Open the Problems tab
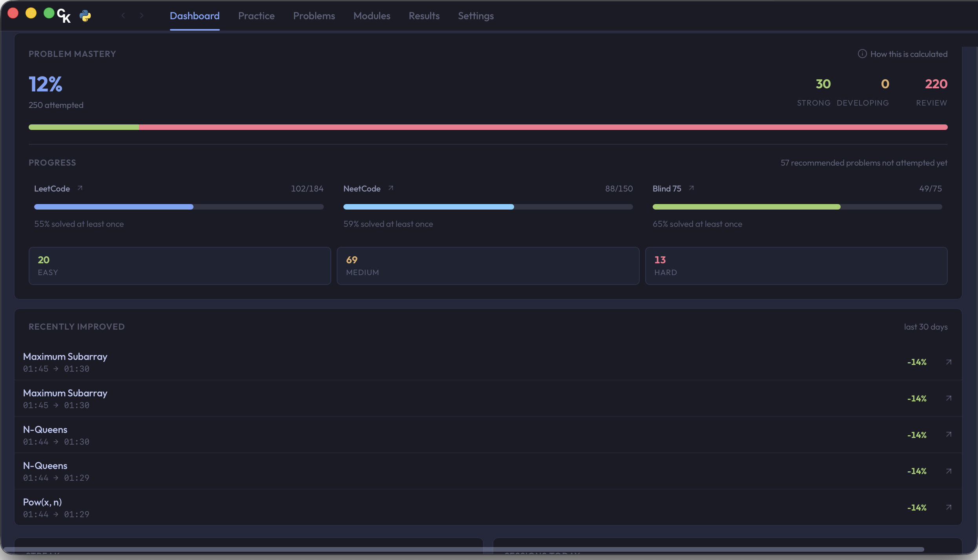978x560 pixels. pyautogui.click(x=314, y=16)
